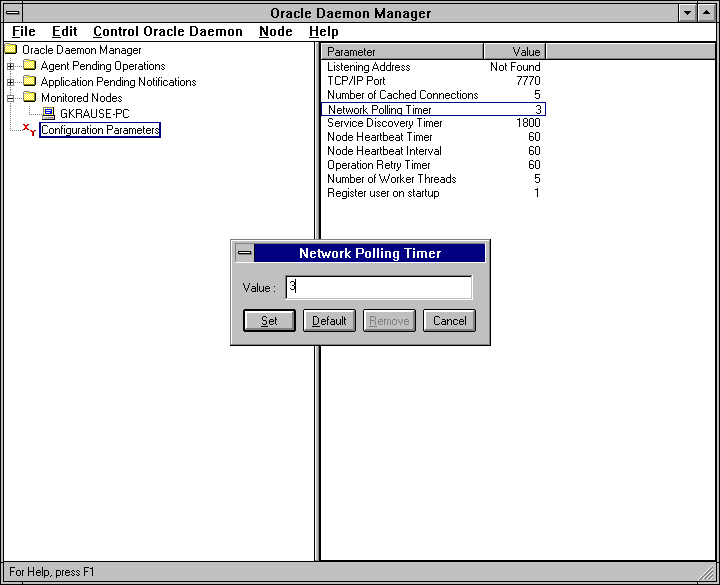
Task: Click the Monitored Nodes folder icon
Action: (29, 98)
